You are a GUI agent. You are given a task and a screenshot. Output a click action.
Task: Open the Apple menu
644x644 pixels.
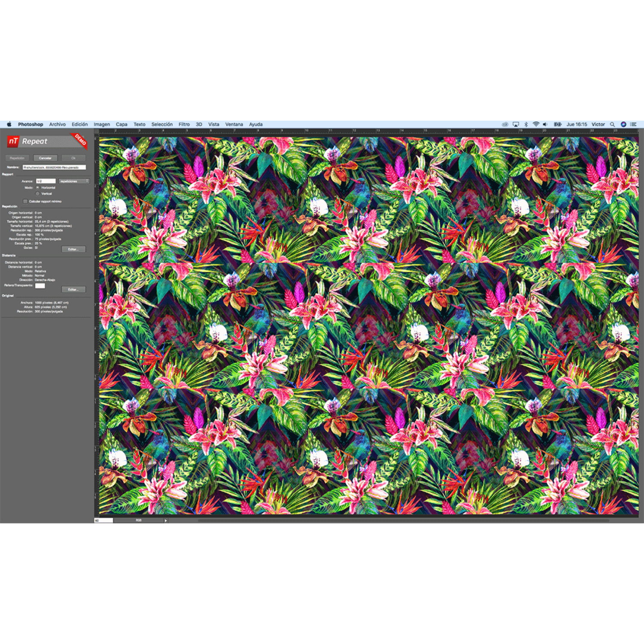click(x=9, y=125)
